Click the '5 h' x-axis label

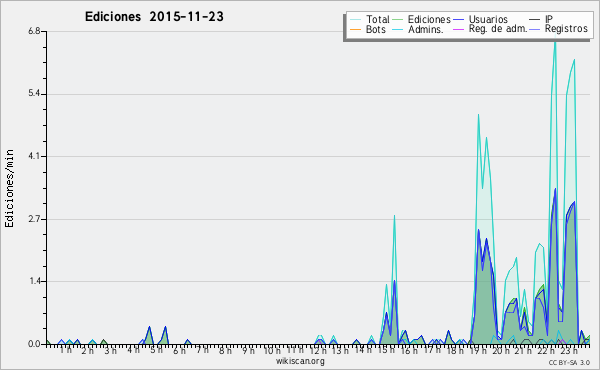click(x=156, y=350)
